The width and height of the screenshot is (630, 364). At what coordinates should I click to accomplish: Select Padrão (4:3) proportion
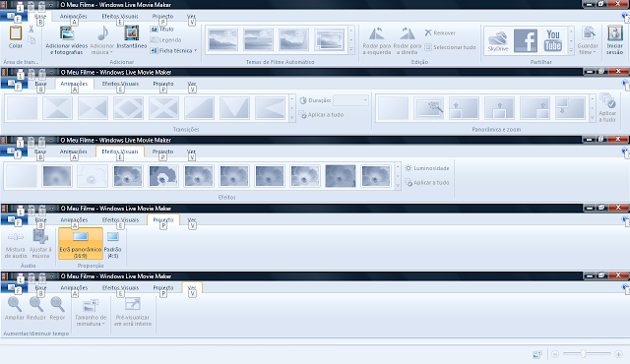112,244
